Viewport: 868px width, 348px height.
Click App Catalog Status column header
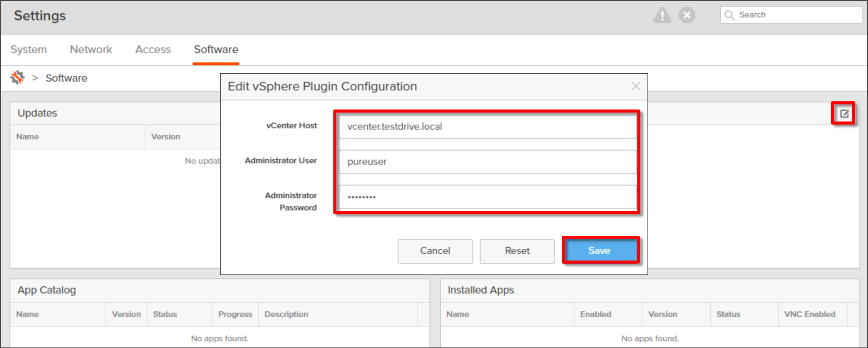(165, 314)
